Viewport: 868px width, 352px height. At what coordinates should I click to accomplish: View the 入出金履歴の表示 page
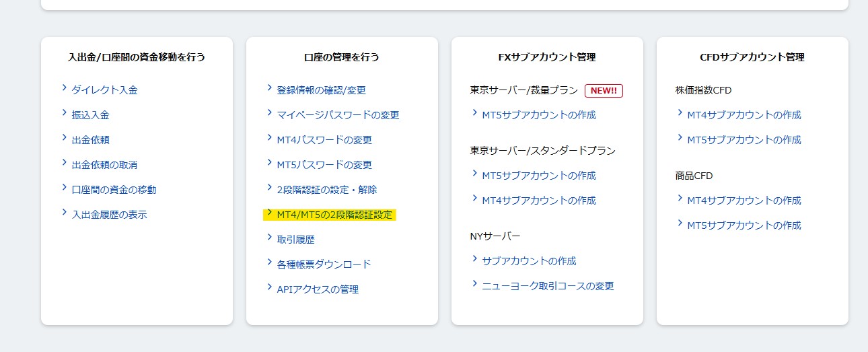[109, 215]
